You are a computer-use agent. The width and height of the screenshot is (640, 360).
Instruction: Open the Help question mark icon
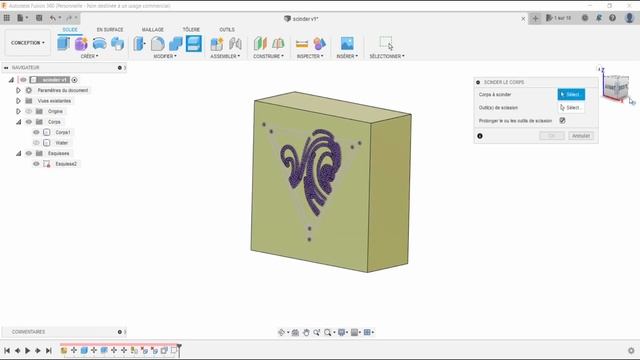(x=612, y=18)
